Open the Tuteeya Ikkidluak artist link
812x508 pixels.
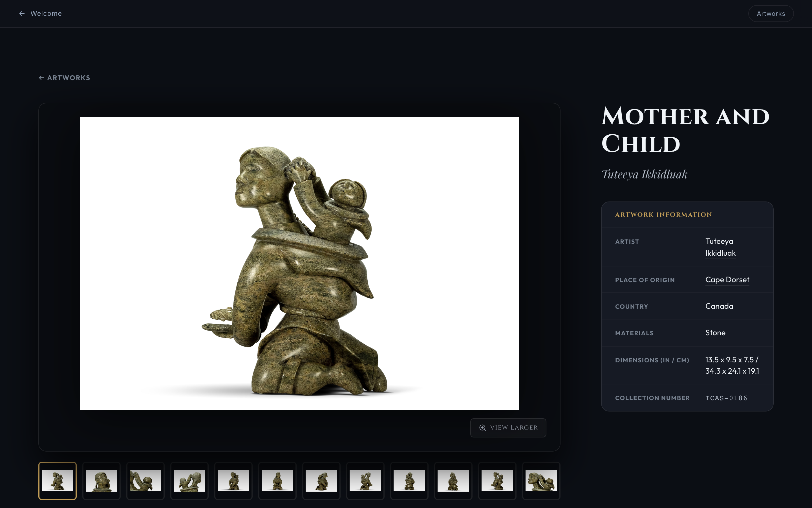(x=720, y=247)
